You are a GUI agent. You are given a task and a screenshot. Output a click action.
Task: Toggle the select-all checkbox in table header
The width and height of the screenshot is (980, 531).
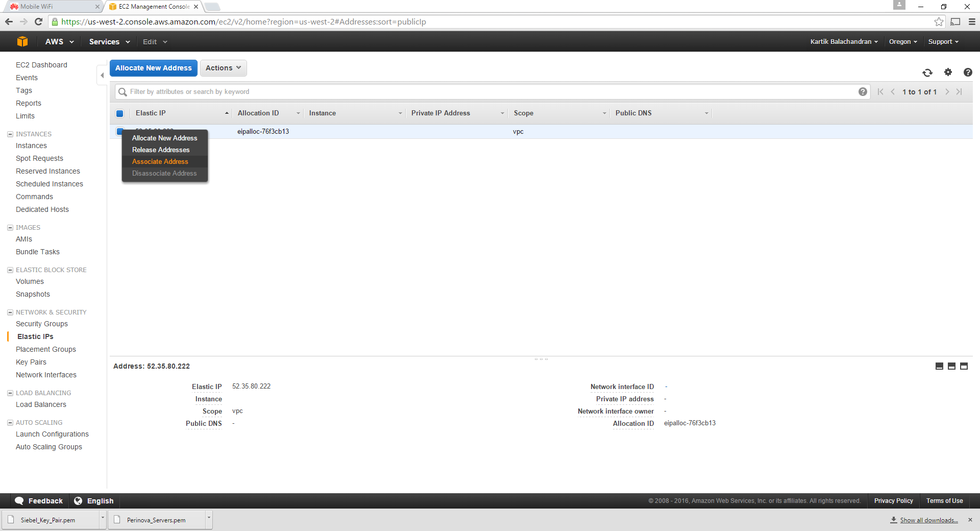click(120, 113)
